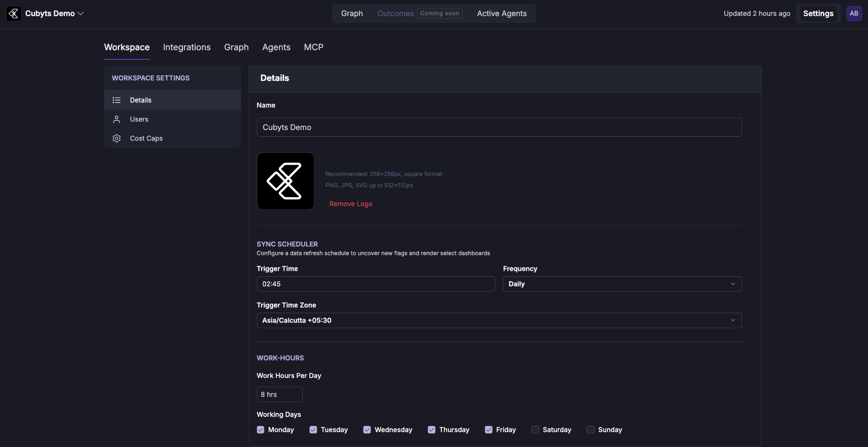
Task: Switch to the Graph settings tab
Action: 236,47
